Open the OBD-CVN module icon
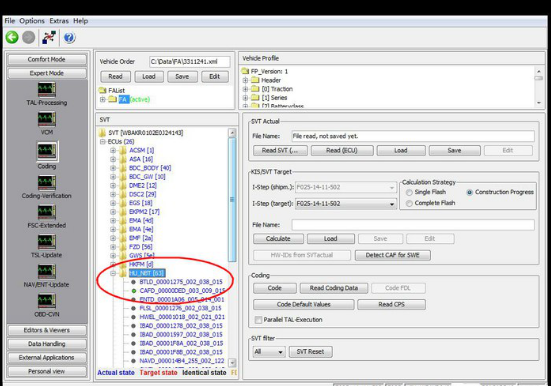Screen dimensions: 551x386 47,301
